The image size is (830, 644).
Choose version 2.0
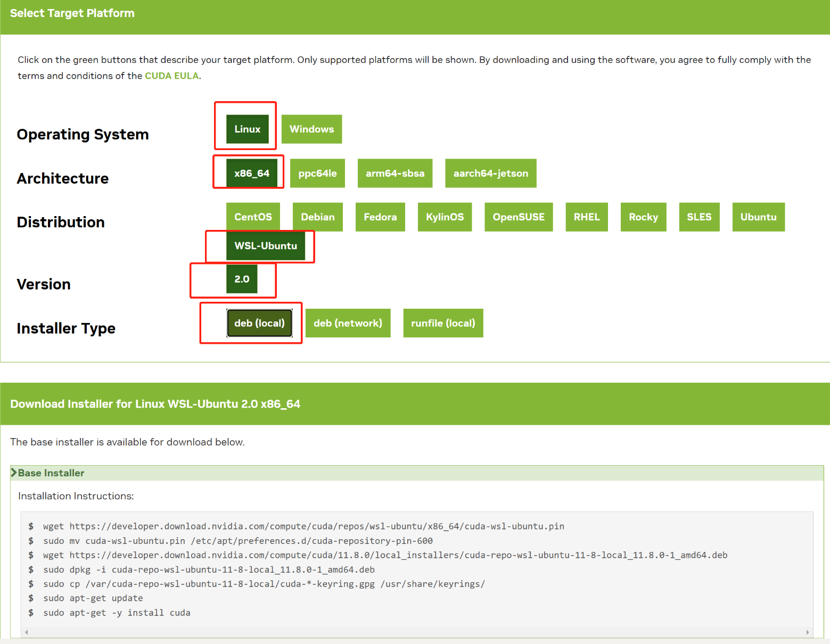[x=242, y=279]
